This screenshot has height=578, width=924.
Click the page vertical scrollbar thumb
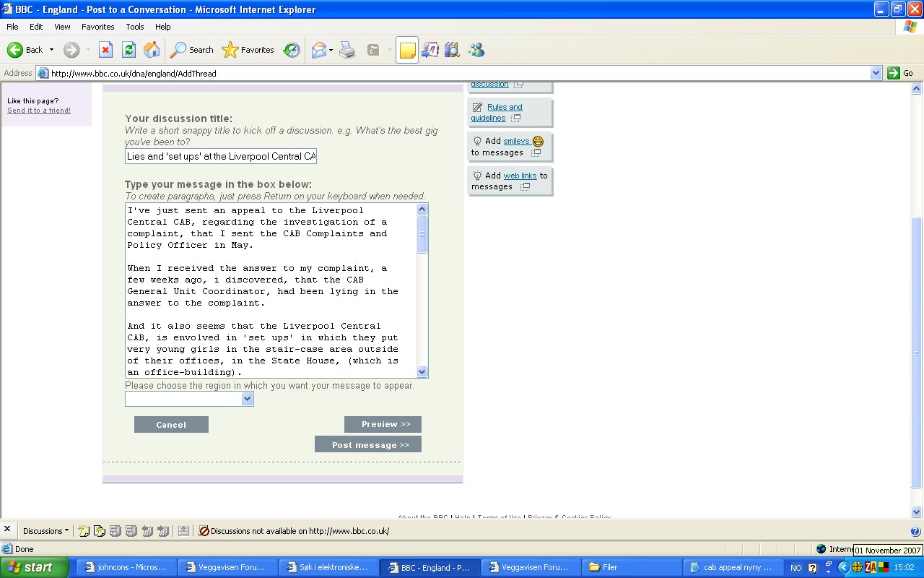[917, 352]
